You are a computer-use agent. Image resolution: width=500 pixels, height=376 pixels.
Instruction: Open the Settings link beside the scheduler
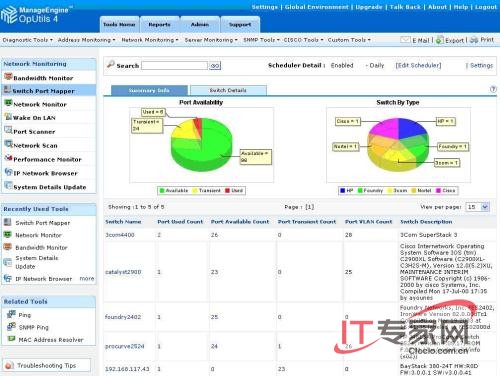click(481, 65)
